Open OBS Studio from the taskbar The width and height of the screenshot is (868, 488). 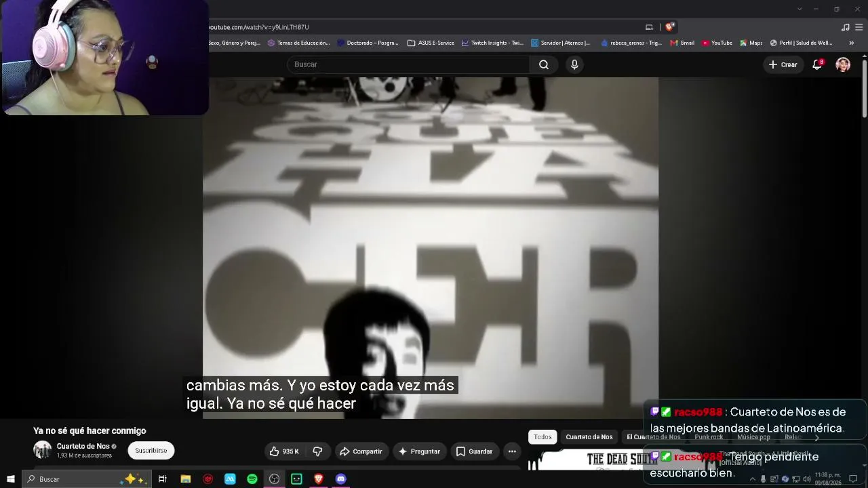[274, 479]
